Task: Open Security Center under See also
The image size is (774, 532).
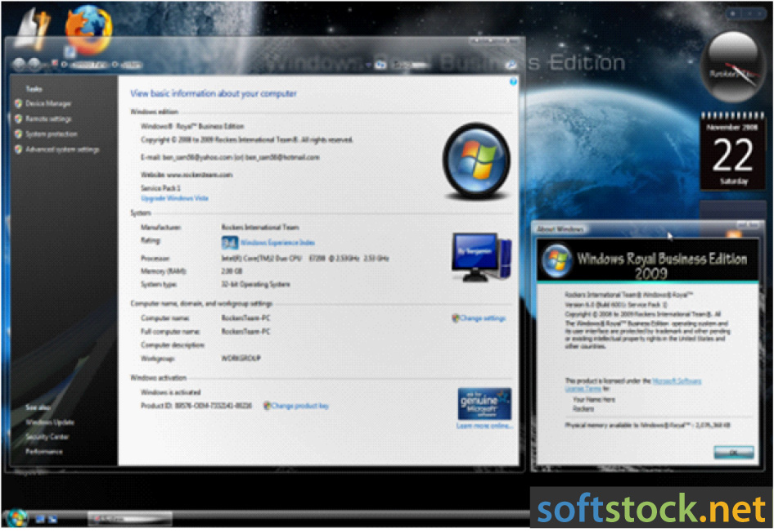Action: (47, 437)
